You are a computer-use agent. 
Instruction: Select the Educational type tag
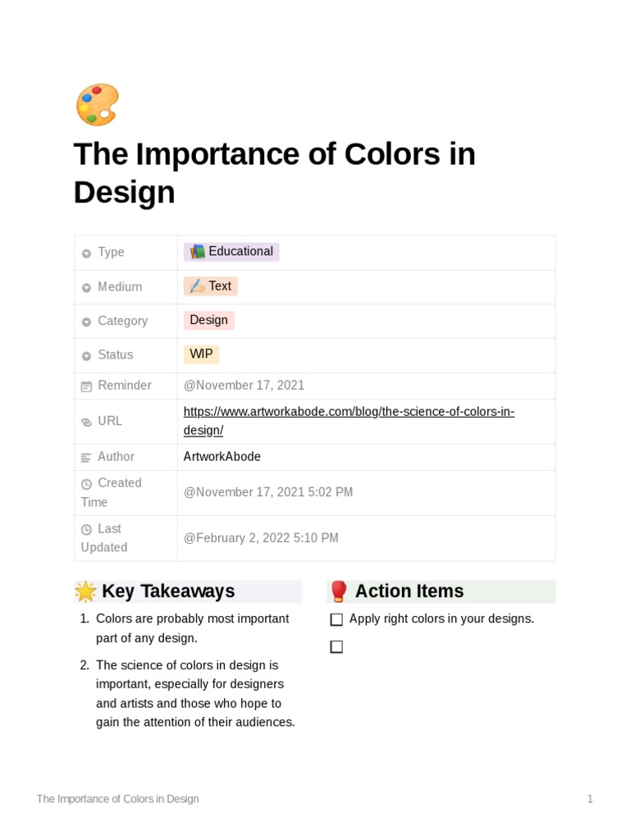(x=232, y=252)
